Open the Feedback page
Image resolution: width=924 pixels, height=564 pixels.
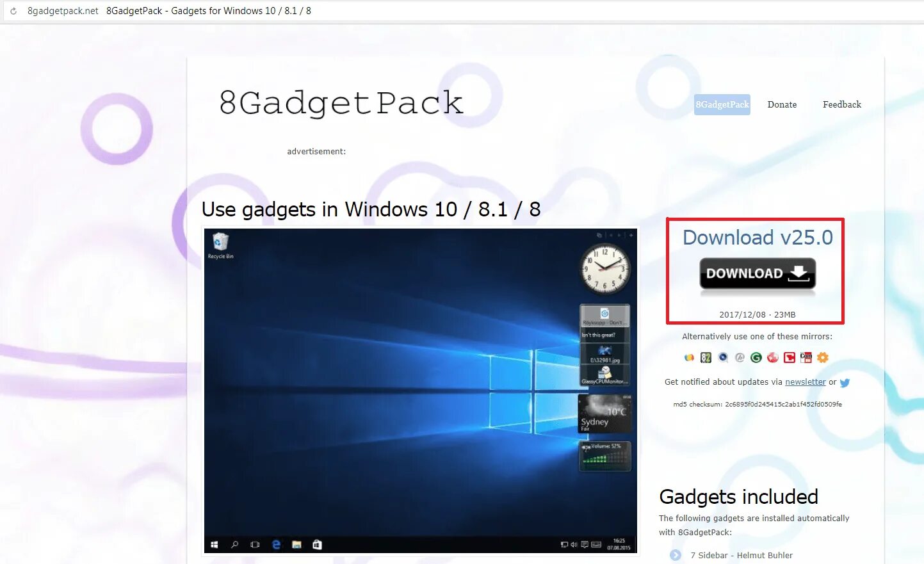pyautogui.click(x=842, y=105)
